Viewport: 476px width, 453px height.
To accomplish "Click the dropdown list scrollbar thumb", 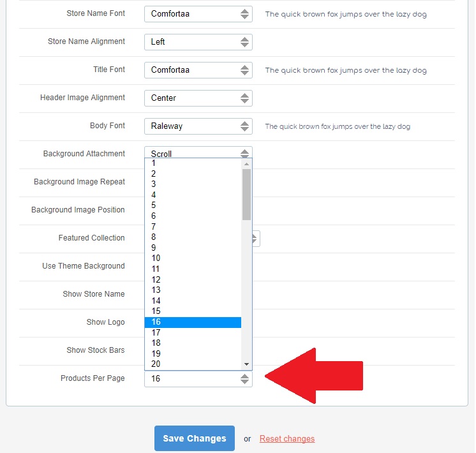I will point(246,195).
